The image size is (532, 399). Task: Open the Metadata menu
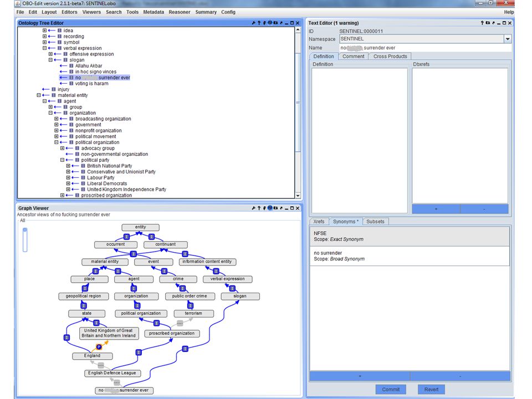pyautogui.click(x=154, y=12)
